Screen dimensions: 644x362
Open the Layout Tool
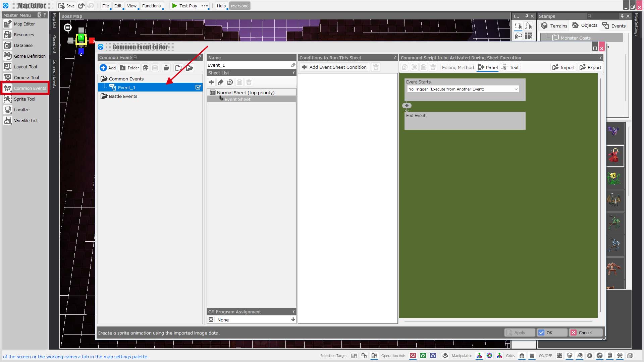pos(25,67)
